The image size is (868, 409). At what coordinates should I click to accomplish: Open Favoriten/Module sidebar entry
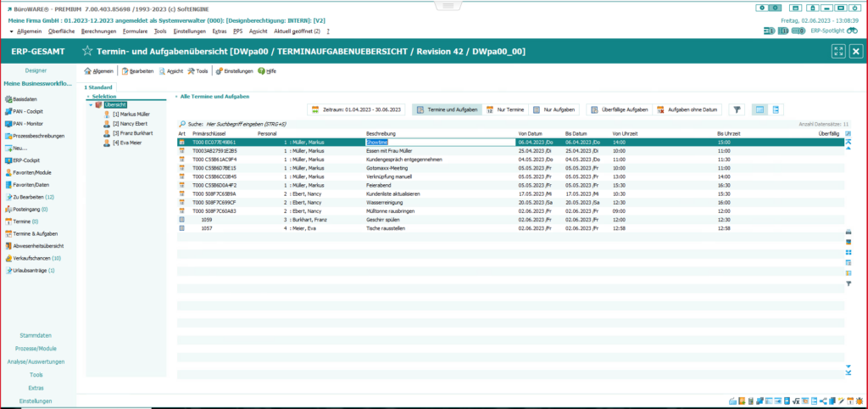[x=30, y=172]
